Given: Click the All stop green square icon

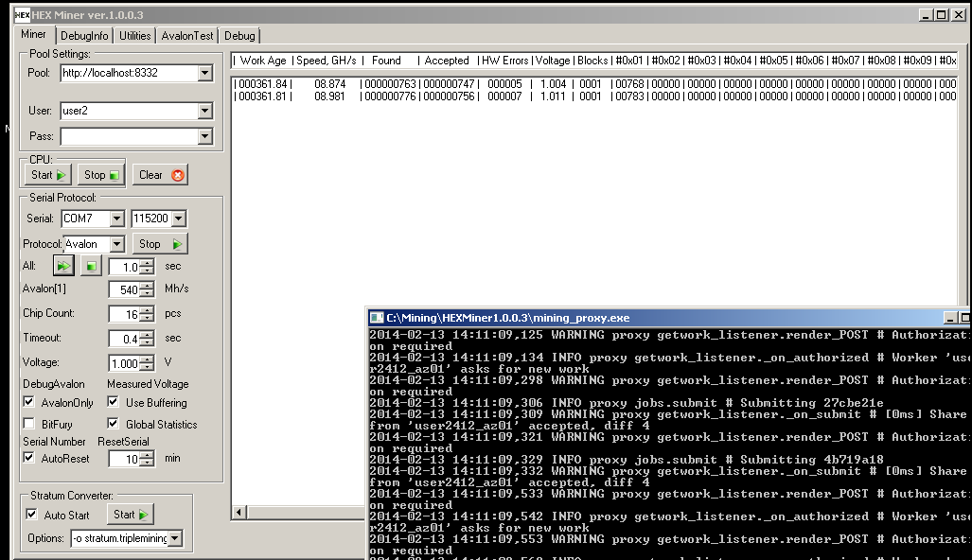Looking at the screenshot, I should (x=91, y=267).
